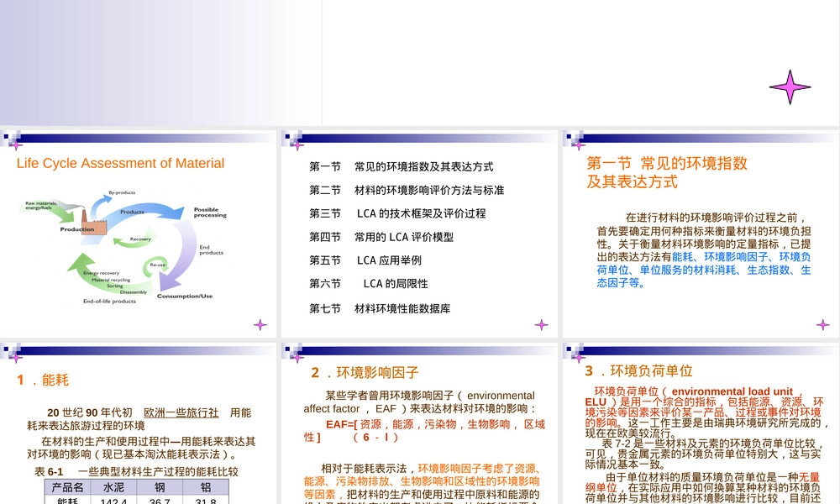The height and width of the screenshot is (504, 840).
Task: Open the slide titled 第一节 常见的环境指数及其表达方式
Action: coord(701,234)
